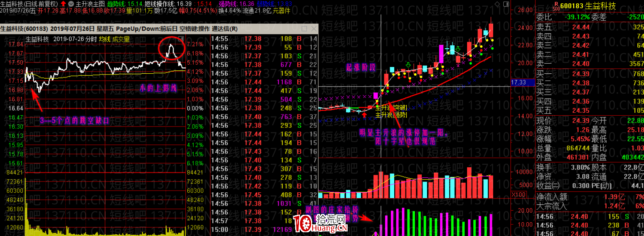Click the 弱势线 value 13.83
Viewport: 644px width, 236px height.
[x=284, y=3]
